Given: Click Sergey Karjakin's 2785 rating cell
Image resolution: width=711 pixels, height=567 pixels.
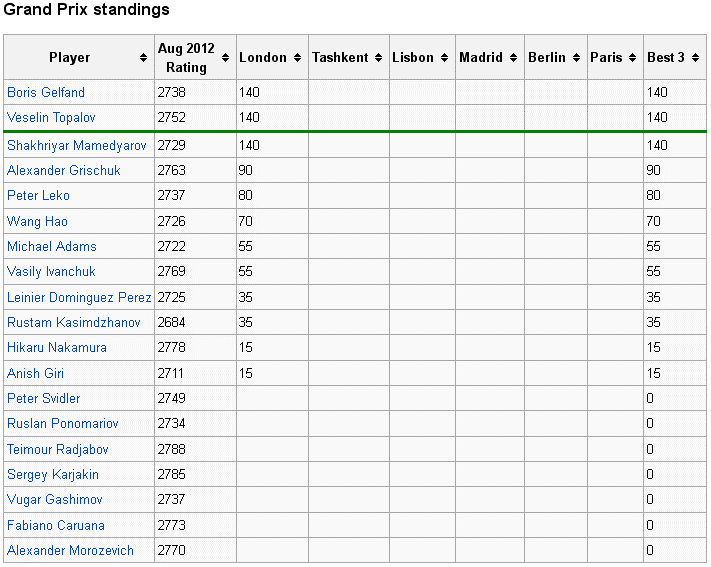Looking at the screenshot, I should 194,475.
